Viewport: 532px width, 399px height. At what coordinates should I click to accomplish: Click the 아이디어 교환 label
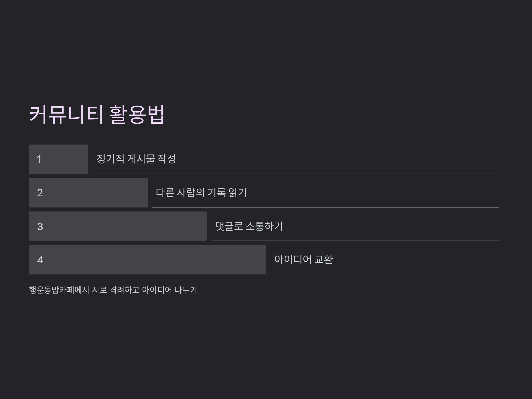pos(303,260)
